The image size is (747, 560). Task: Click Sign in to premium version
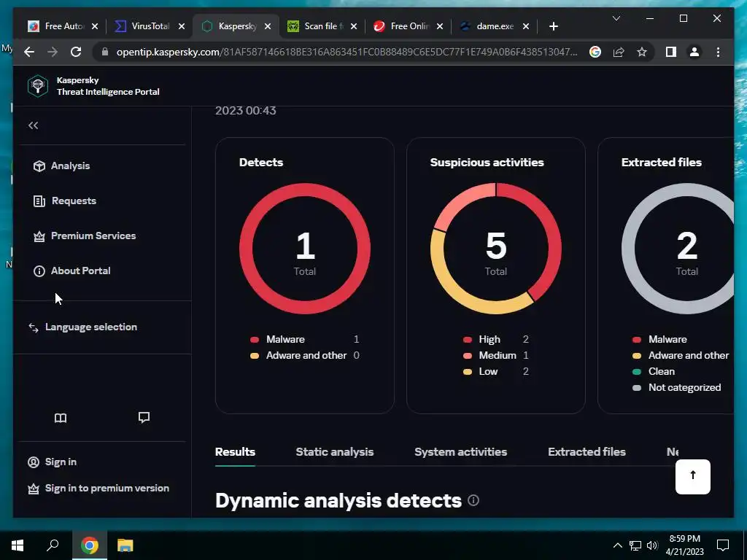pos(98,488)
